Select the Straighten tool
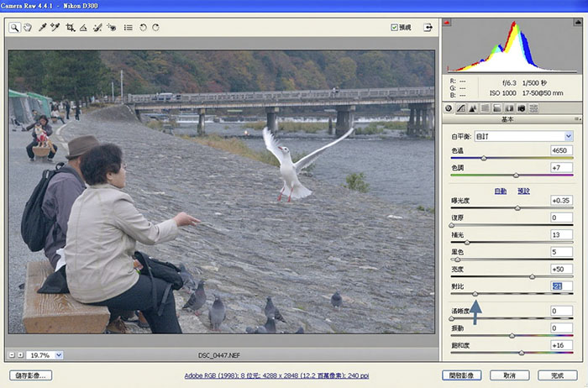588x388 pixels. point(83,28)
